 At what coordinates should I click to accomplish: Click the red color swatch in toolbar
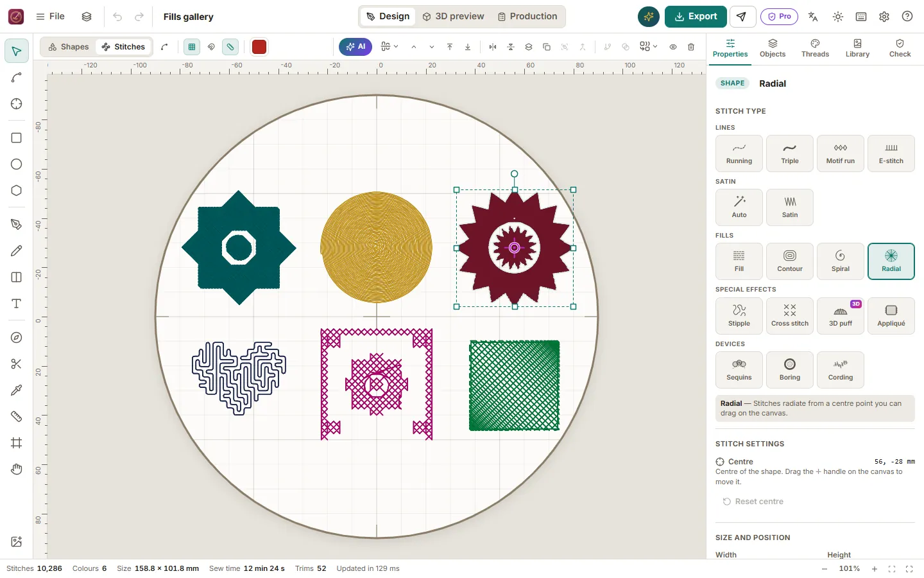pyautogui.click(x=259, y=47)
